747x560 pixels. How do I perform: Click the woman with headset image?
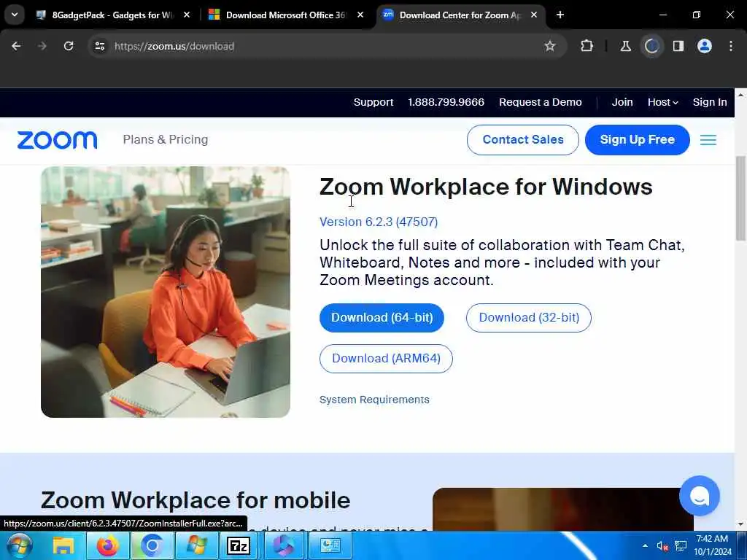tap(166, 292)
